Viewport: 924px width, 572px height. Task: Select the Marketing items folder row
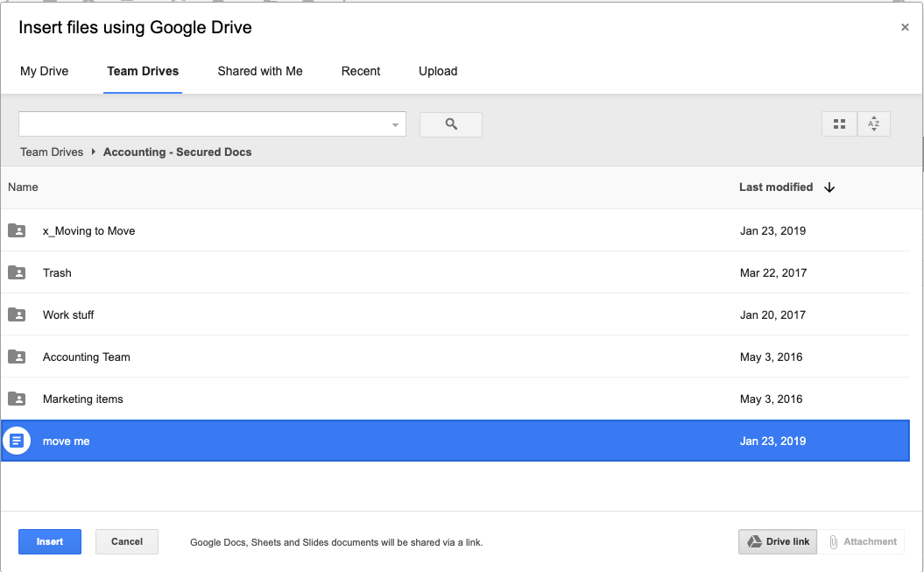[82, 399]
